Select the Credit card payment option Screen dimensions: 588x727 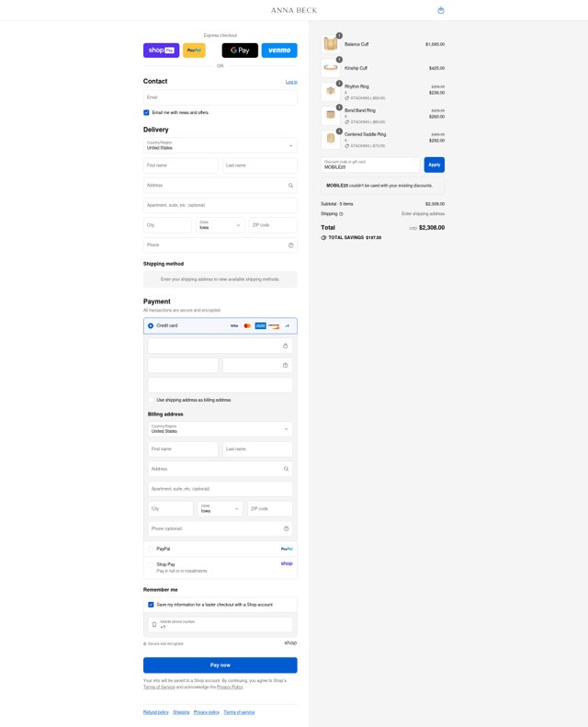(151, 326)
